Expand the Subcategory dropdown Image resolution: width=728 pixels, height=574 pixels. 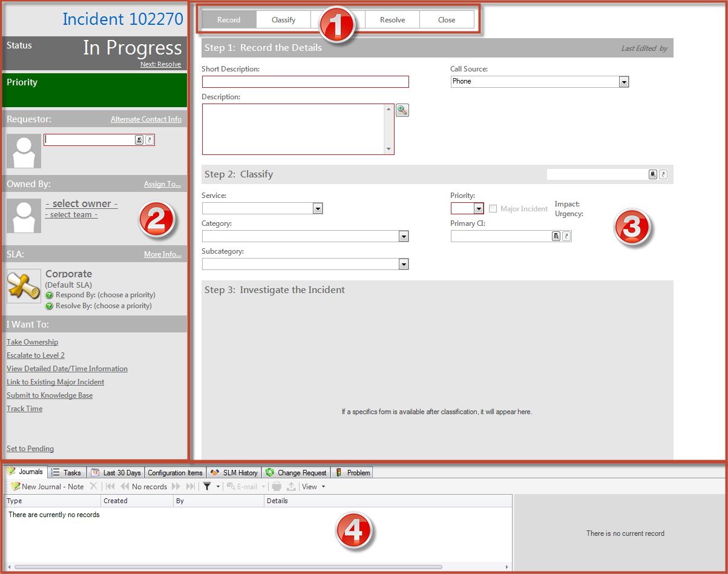pyautogui.click(x=404, y=264)
